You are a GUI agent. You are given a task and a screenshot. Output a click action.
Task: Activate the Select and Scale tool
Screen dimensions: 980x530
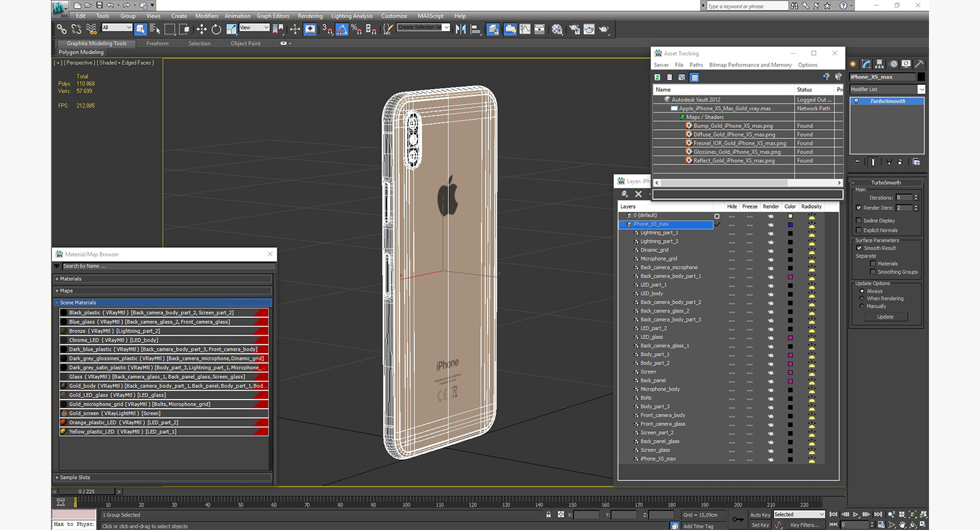coord(231,29)
